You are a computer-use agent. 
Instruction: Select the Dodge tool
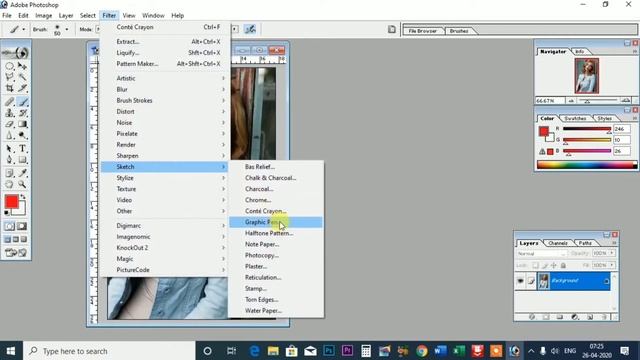[x=22, y=135]
